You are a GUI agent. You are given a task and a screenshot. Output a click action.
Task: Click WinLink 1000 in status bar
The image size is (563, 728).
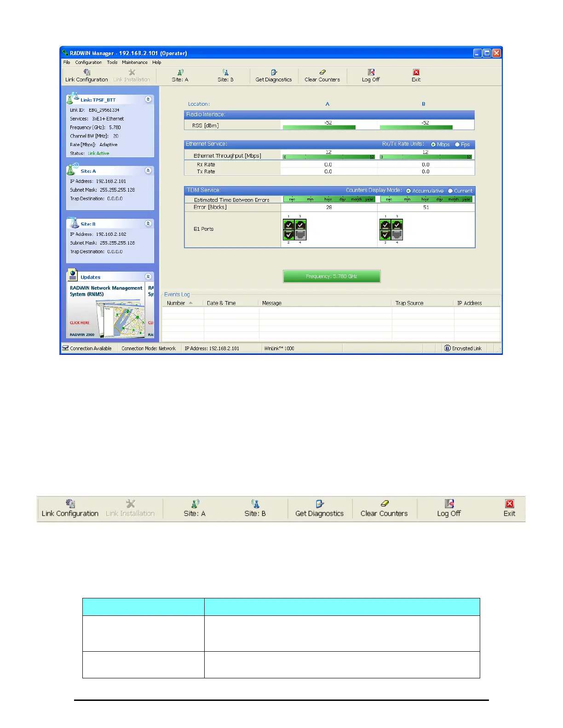point(279,348)
